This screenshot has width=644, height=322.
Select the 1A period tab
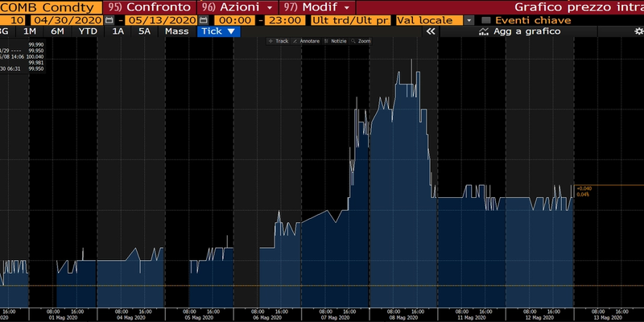(118, 31)
